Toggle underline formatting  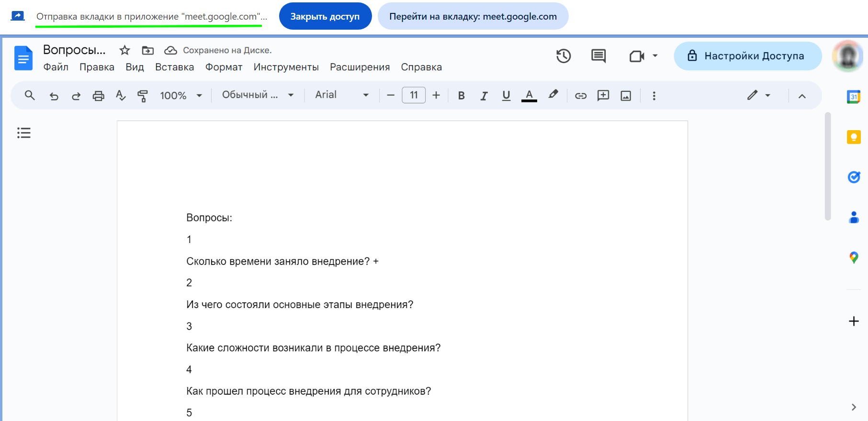click(x=506, y=96)
